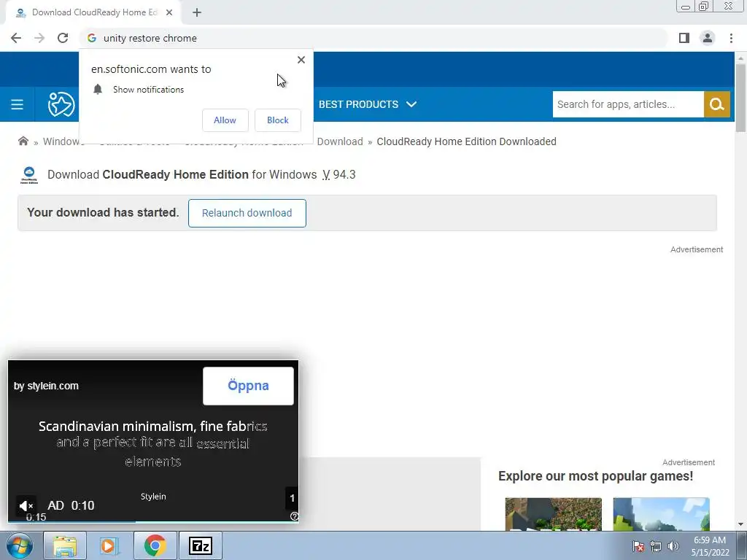Click the Chrome taskbar icon
Screen dimensions: 747x560
[155, 545]
